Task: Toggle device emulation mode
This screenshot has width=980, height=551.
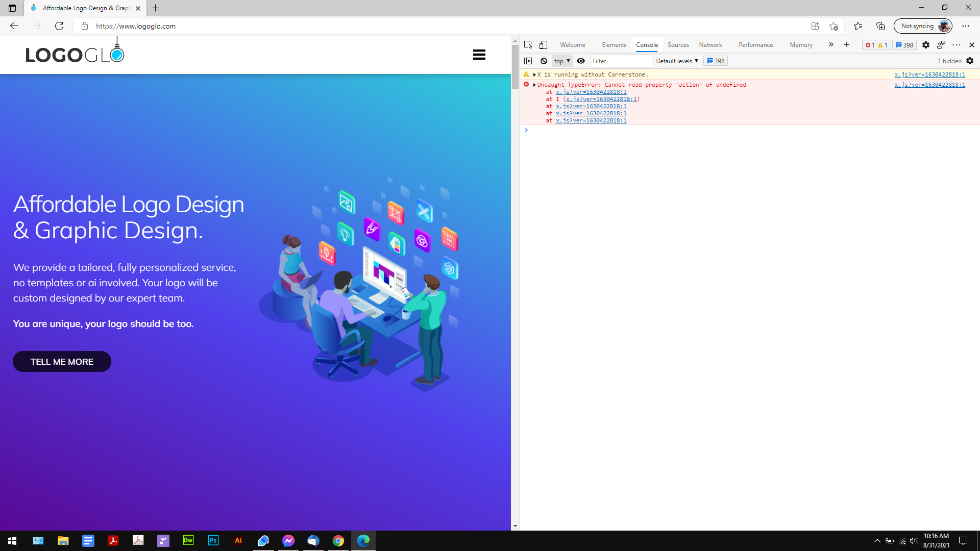Action: 543,45
